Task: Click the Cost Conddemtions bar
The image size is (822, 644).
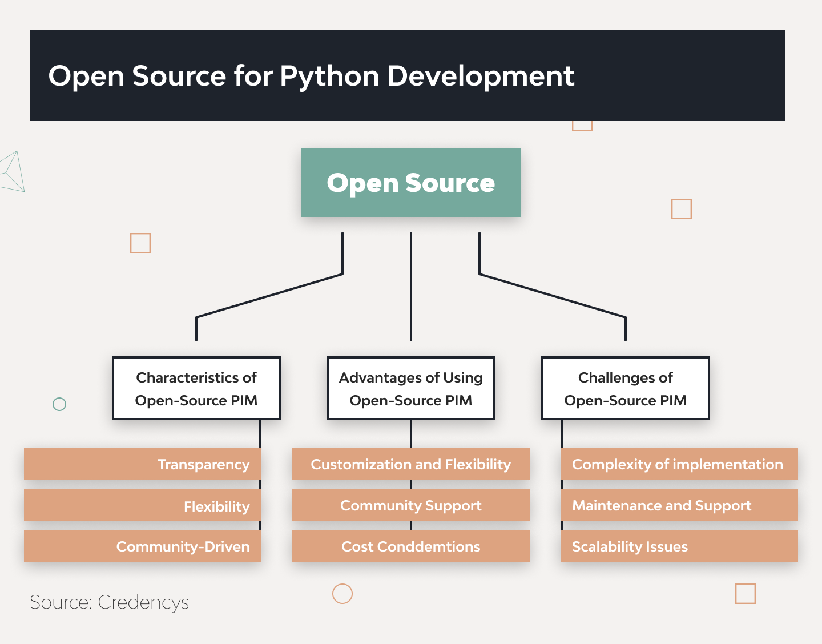Action: 410,546
